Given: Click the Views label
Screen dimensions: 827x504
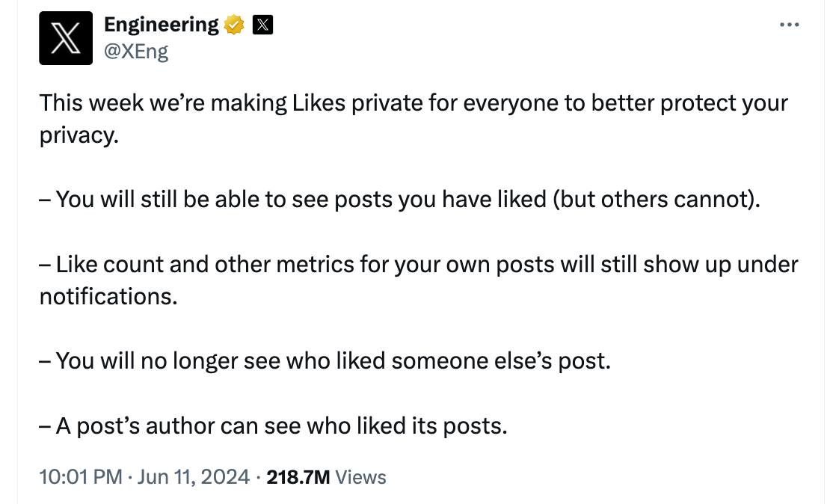Looking at the screenshot, I should [x=361, y=477].
